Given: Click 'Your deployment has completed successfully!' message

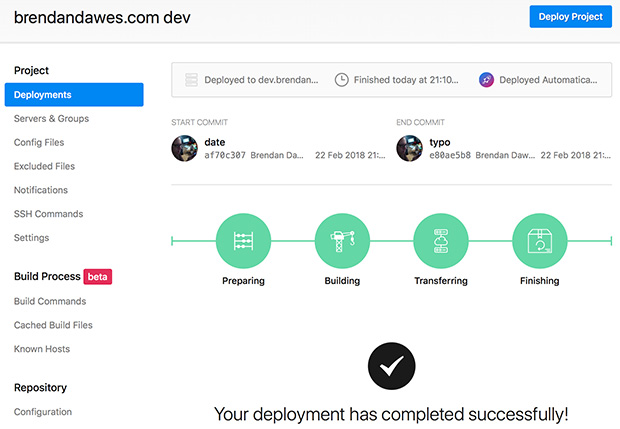Looking at the screenshot, I should coord(391,414).
